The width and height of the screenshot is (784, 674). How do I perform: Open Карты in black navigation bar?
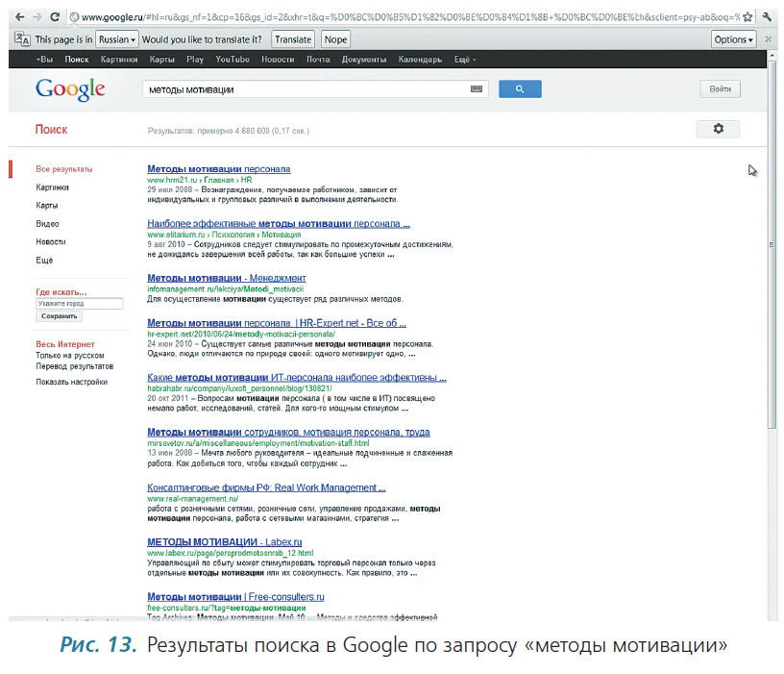(162, 60)
